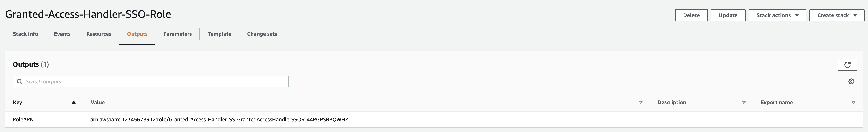Image resolution: width=868 pixels, height=132 pixels.
Task: View the Template tab
Action: 219,34
